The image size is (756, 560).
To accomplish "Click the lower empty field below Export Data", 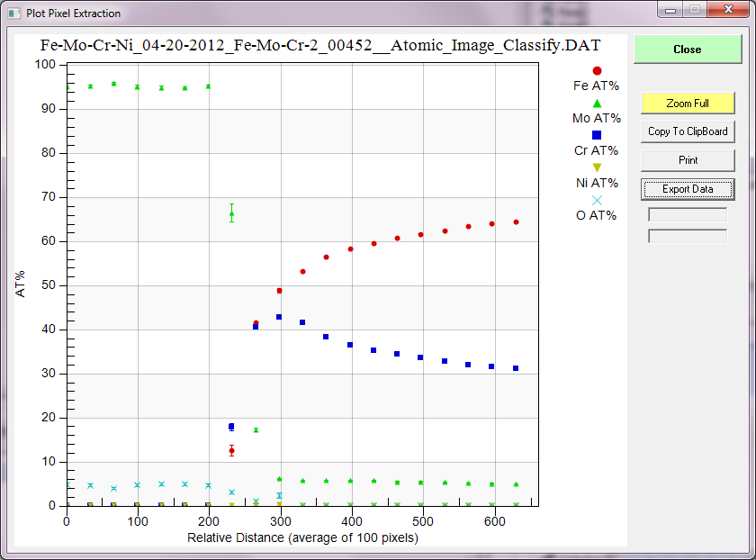I will click(688, 236).
